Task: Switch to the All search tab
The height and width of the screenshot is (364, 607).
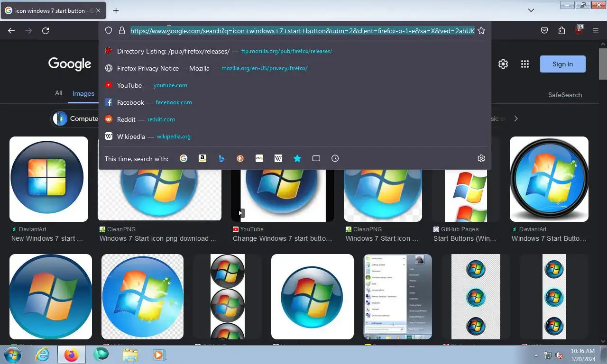Action: pos(58,93)
